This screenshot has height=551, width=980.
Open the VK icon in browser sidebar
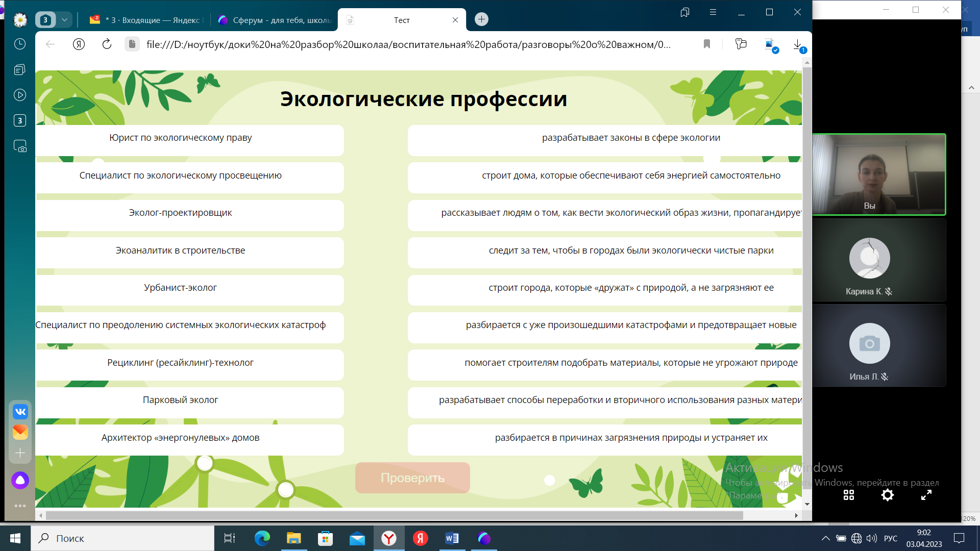pos(20,412)
